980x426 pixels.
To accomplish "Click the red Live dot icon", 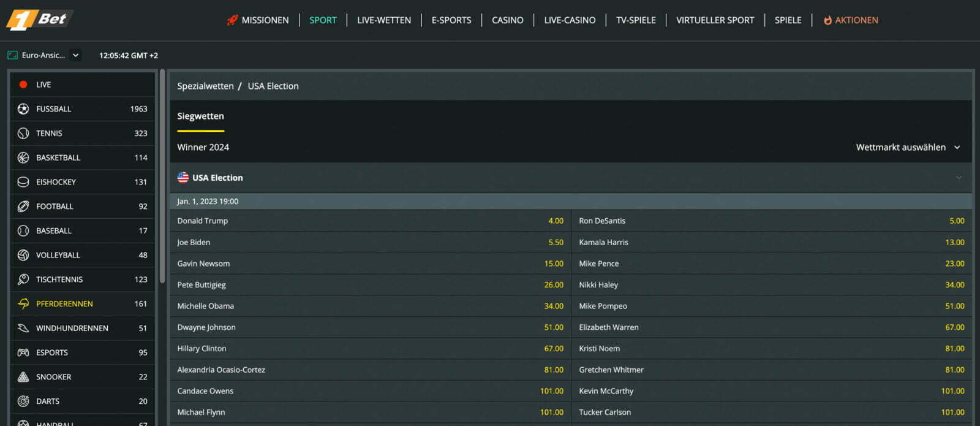I will [23, 85].
